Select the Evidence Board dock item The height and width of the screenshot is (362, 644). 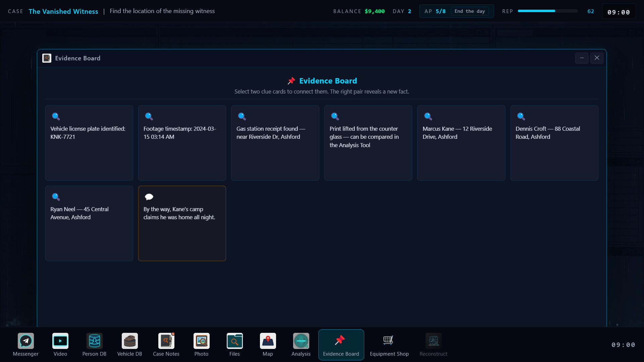pyautogui.click(x=341, y=345)
